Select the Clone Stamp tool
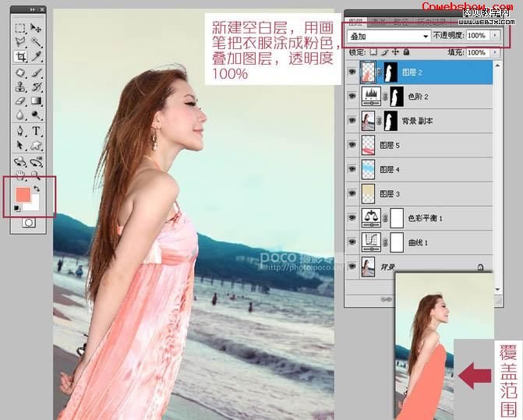This screenshot has height=420, width=523. tap(21, 86)
